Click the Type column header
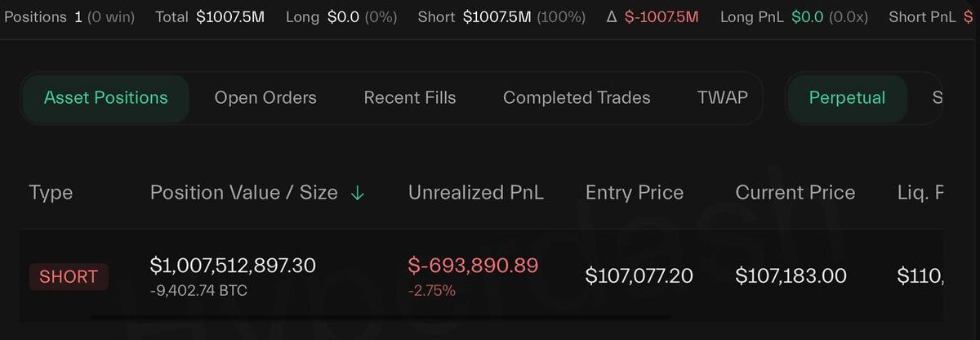The height and width of the screenshot is (340, 980). (x=51, y=193)
